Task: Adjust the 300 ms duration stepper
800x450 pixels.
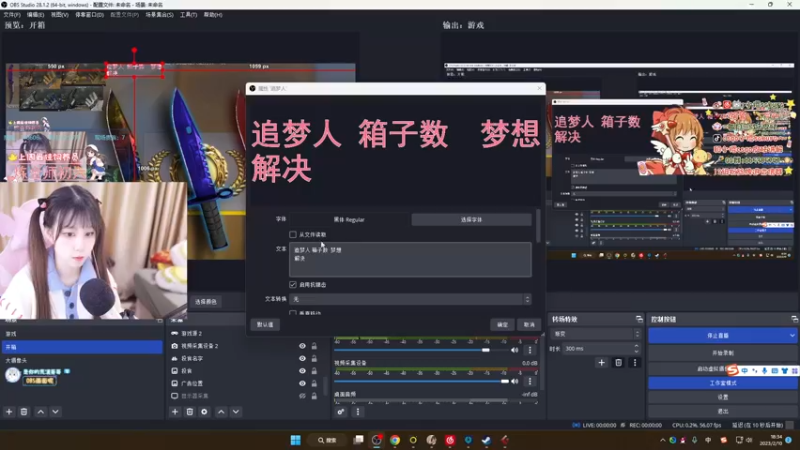Action: (x=636, y=349)
